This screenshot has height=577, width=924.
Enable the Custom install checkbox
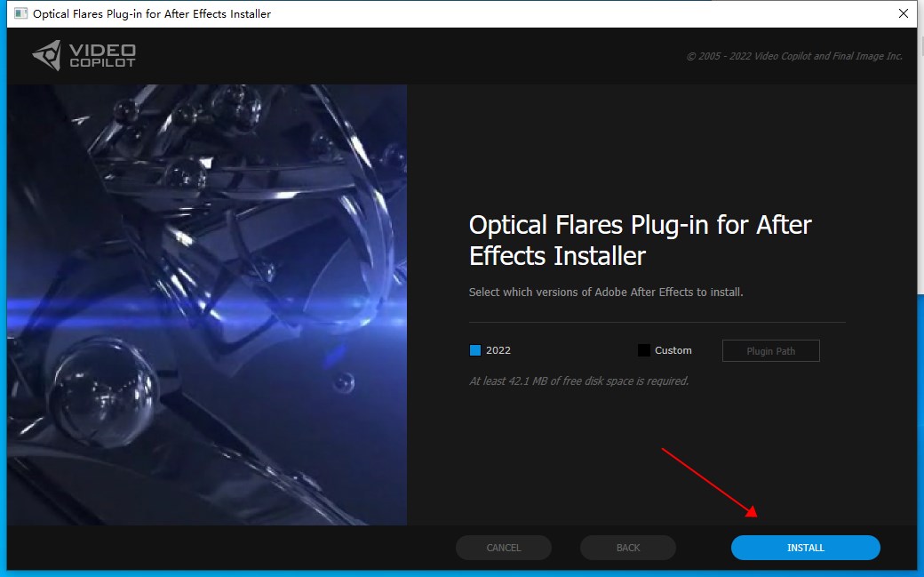coord(643,350)
